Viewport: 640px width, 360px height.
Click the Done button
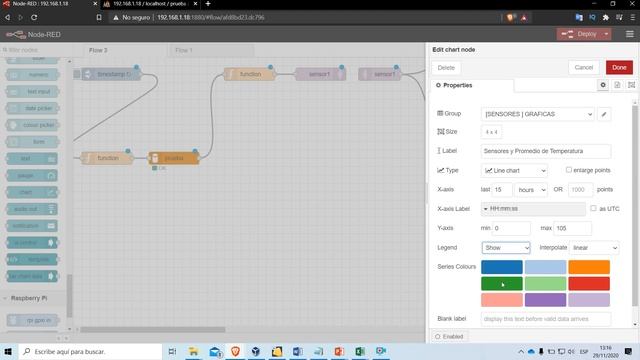(619, 67)
